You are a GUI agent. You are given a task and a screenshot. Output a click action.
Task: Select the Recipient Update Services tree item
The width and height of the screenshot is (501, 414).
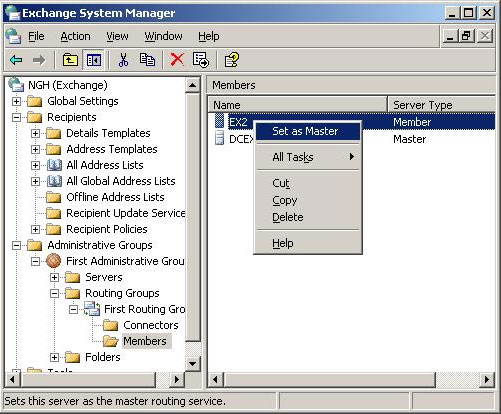coord(126,213)
